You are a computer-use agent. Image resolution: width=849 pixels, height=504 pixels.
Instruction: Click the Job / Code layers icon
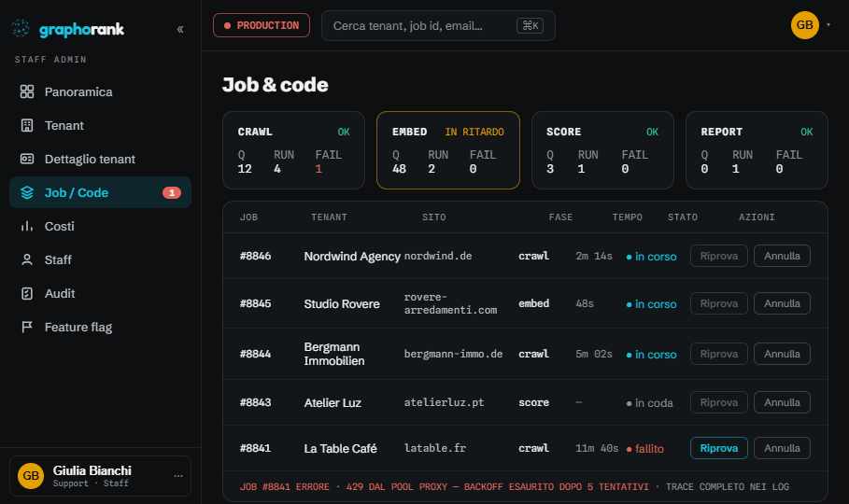[27, 192]
